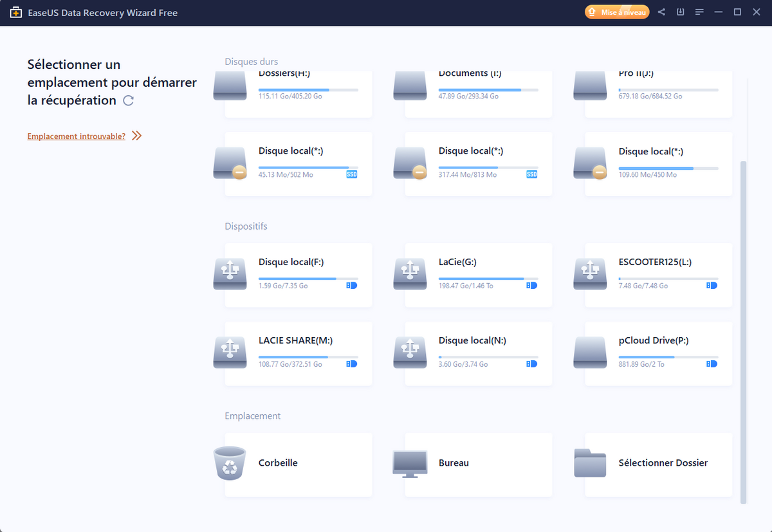Select the 'Bureau' label
The height and width of the screenshot is (532, 772).
(454, 463)
